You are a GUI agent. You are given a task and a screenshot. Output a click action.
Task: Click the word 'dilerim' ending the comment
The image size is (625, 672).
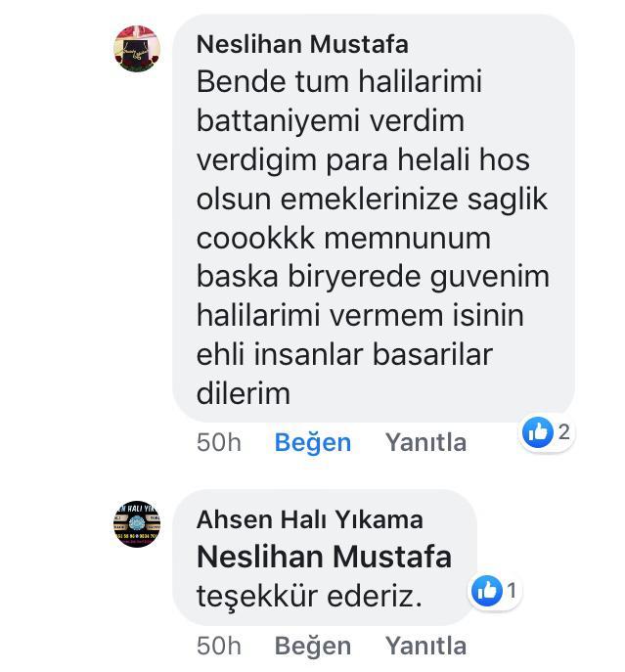[x=243, y=393]
